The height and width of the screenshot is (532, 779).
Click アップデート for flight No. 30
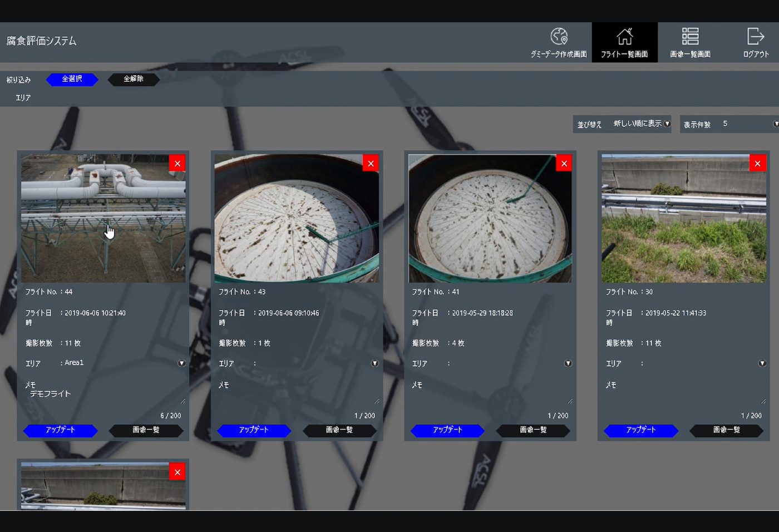pos(641,430)
